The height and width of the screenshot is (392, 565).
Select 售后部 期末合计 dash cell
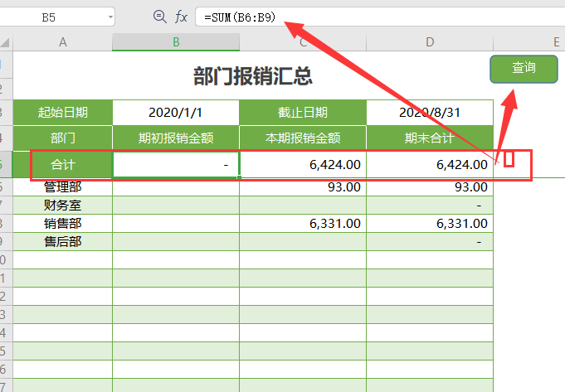(430, 241)
